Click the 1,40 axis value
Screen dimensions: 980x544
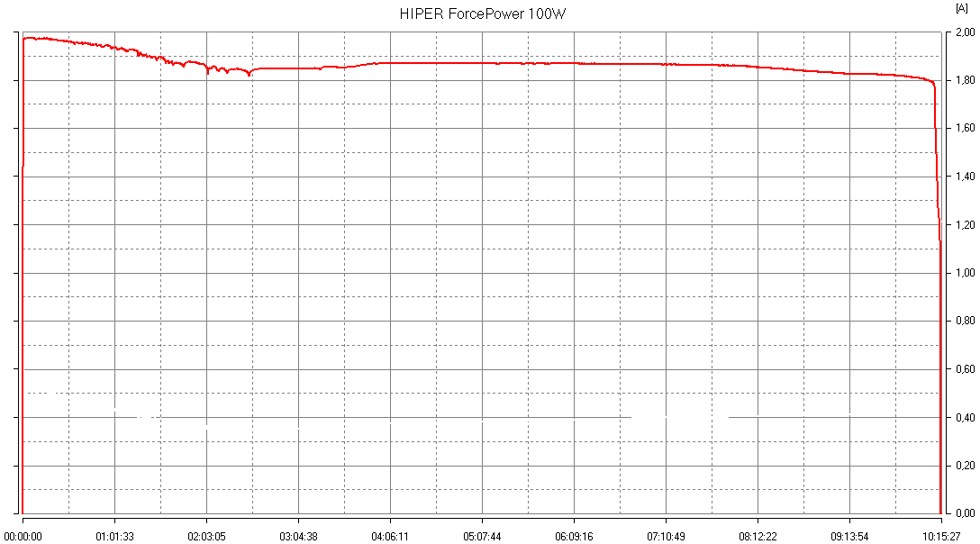965,177
